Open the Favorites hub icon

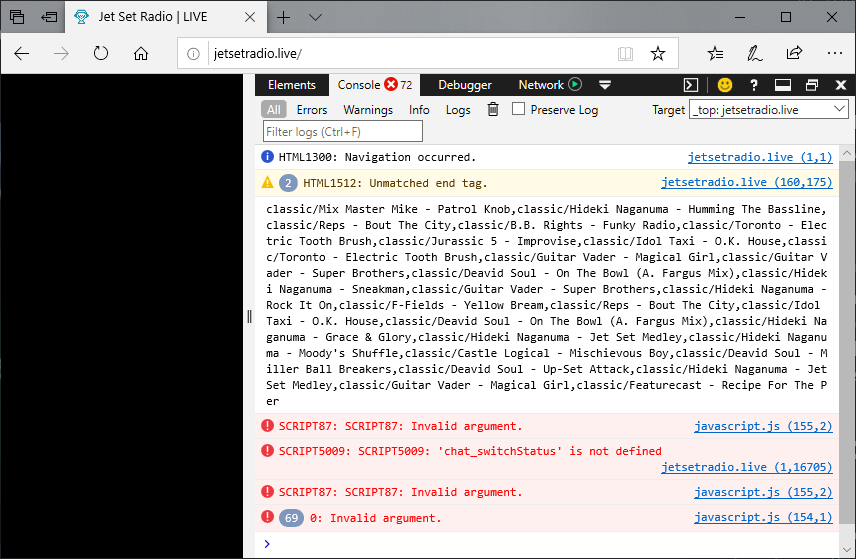[715, 53]
